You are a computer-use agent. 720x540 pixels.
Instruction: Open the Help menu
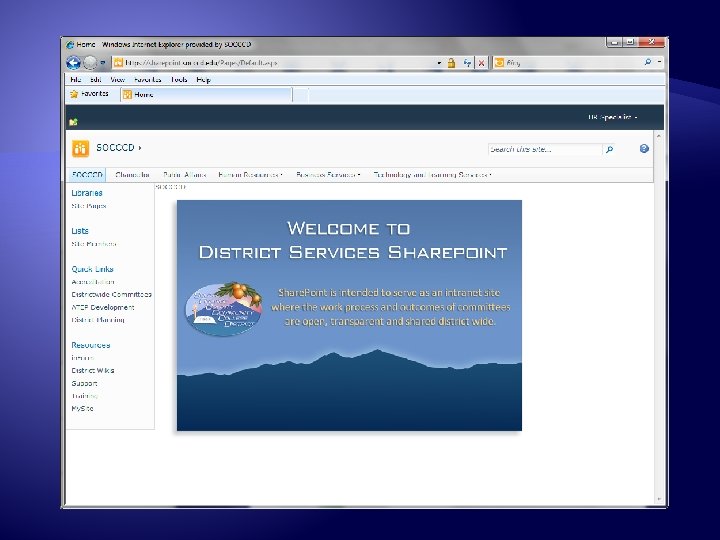point(203,79)
